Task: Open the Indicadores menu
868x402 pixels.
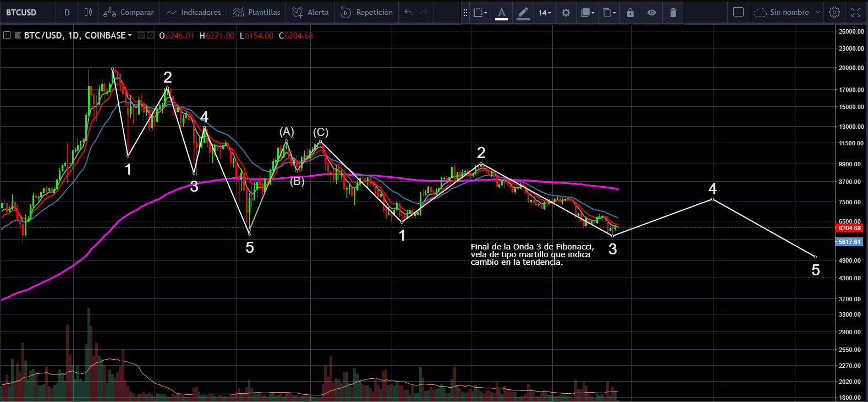Action: [x=193, y=12]
